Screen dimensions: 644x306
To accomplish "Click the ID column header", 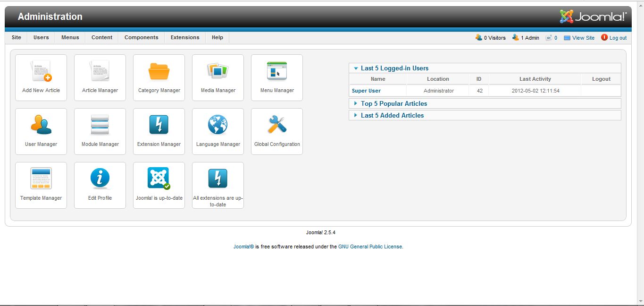I will point(479,79).
